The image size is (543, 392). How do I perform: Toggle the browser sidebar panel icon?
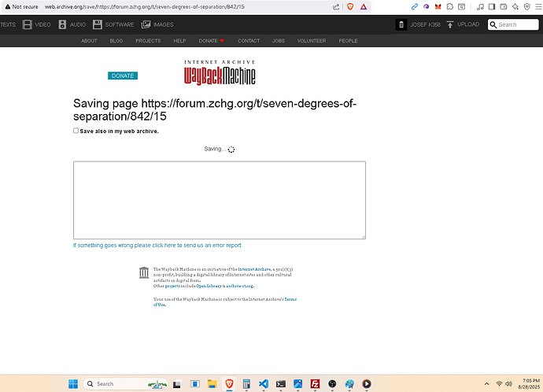tap(492, 6)
